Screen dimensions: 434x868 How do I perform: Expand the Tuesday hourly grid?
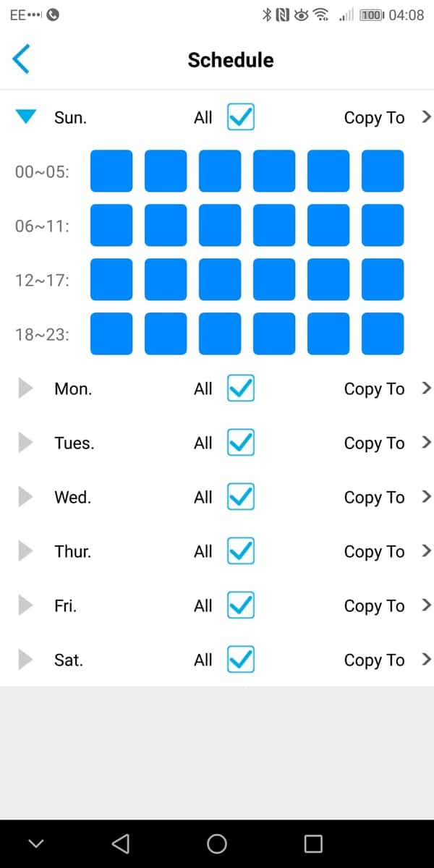pyautogui.click(x=26, y=443)
